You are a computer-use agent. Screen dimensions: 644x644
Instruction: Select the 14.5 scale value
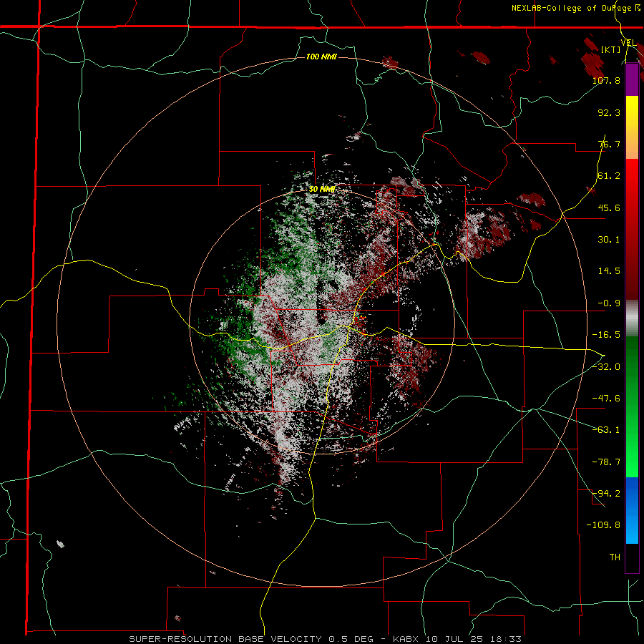pyautogui.click(x=609, y=271)
